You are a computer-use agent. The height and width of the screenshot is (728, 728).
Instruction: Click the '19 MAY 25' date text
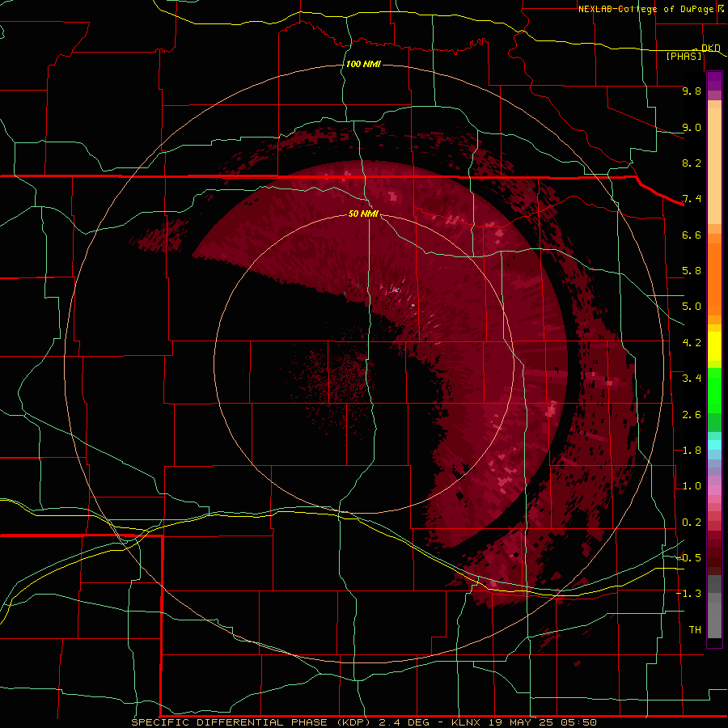(519, 722)
